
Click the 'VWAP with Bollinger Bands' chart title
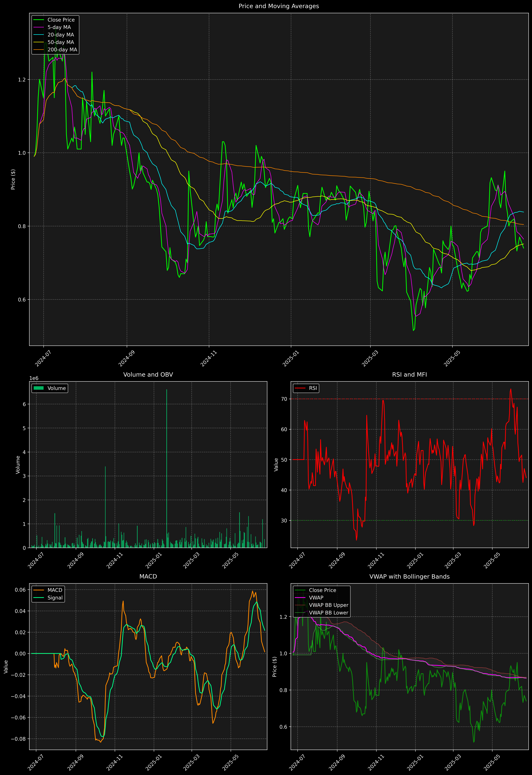coord(409,577)
